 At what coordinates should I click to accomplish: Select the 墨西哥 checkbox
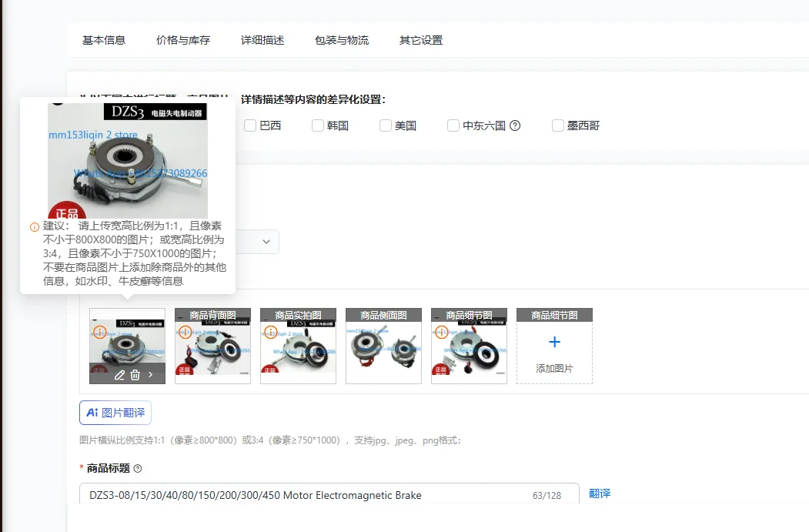[x=558, y=125]
